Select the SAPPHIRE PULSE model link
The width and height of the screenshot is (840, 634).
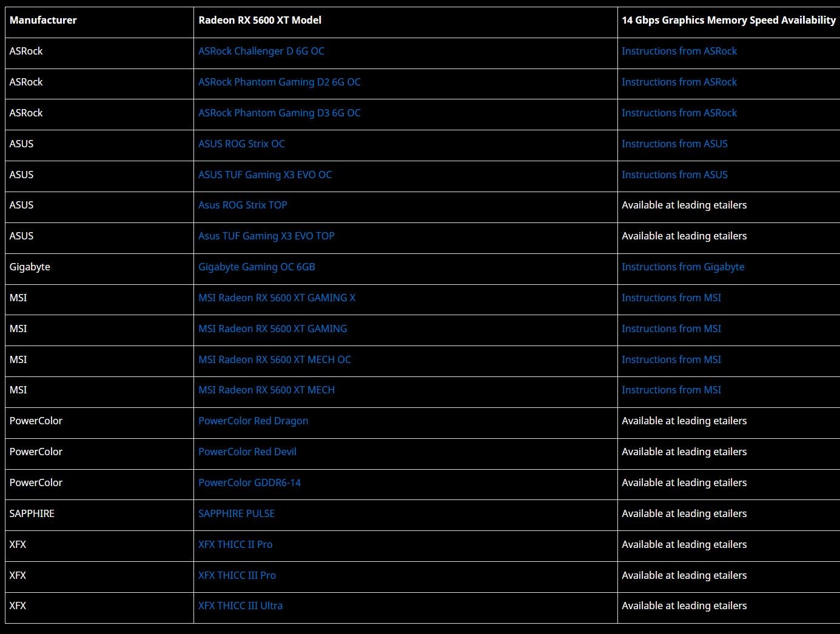[236, 514]
